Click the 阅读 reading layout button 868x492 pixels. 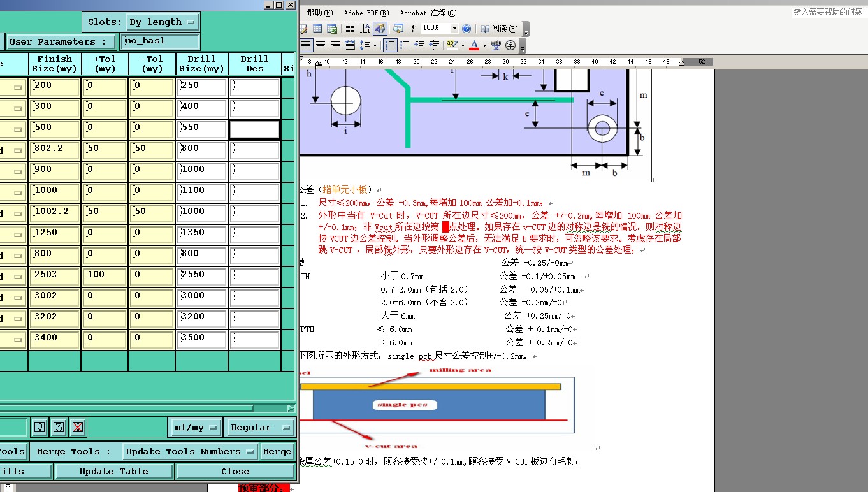pyautogui.click(x=499, y=28)
